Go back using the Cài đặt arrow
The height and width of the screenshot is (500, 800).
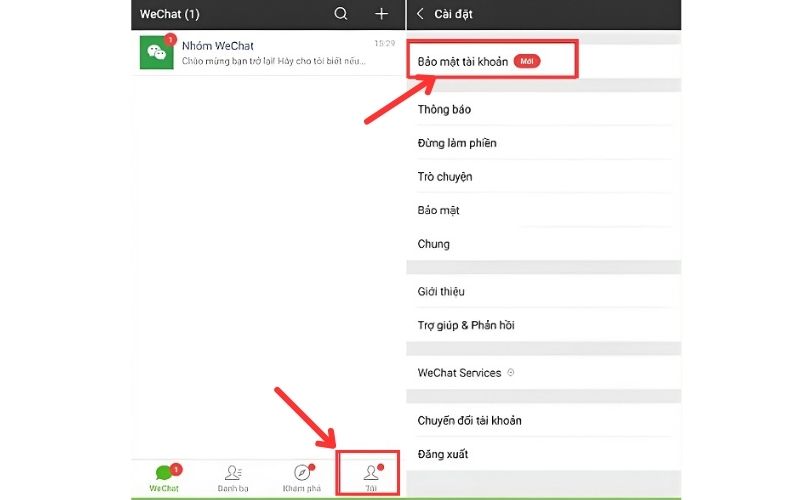pyautogui.click(x=420, y=14)
